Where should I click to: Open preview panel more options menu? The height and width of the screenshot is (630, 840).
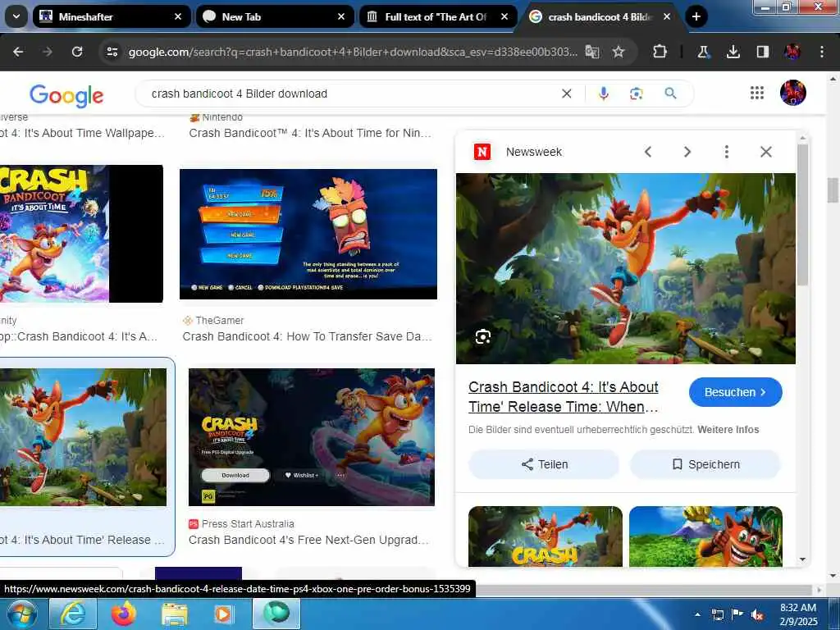[727, 152]
